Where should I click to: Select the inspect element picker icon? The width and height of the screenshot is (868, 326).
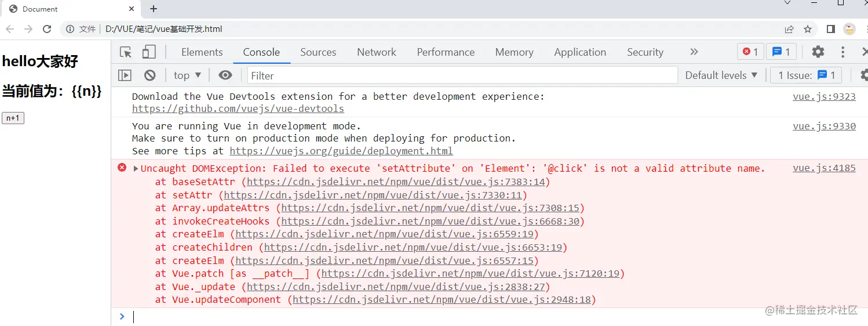(126, 52)
